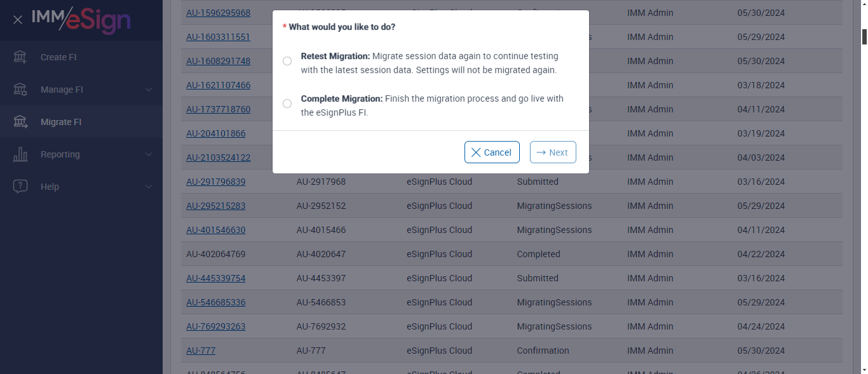Click the Reporting bar chart icon
868x374 pixels.
[x=20, y=154]
